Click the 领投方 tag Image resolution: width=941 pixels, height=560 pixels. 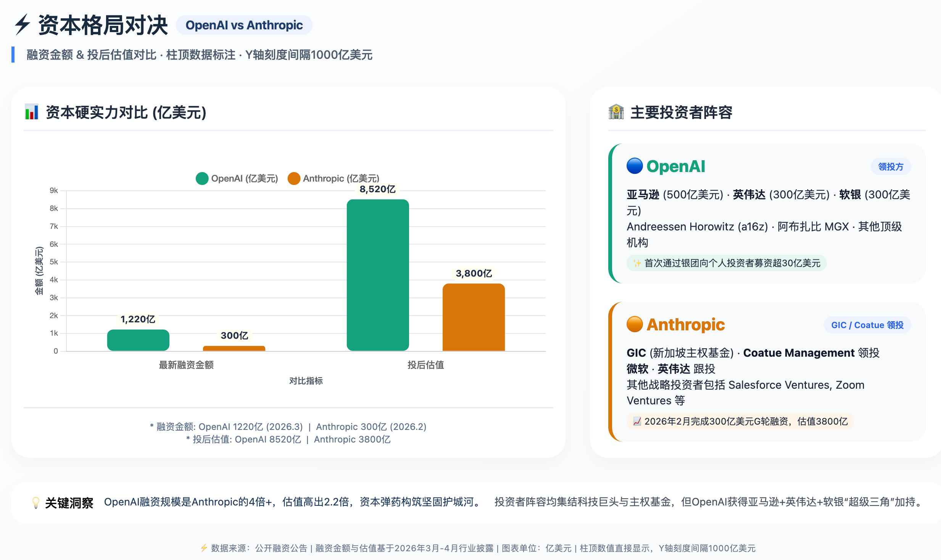(891, 167)
